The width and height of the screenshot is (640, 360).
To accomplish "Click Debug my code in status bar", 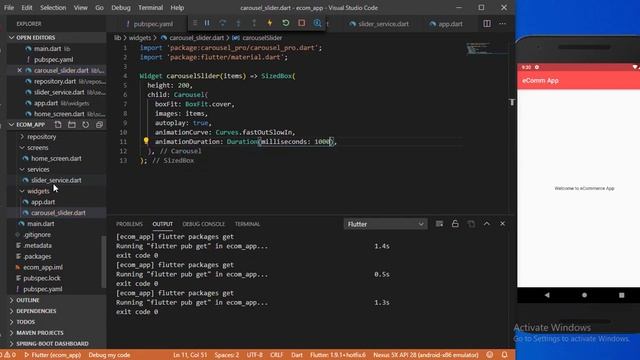I will pos(109,355).
